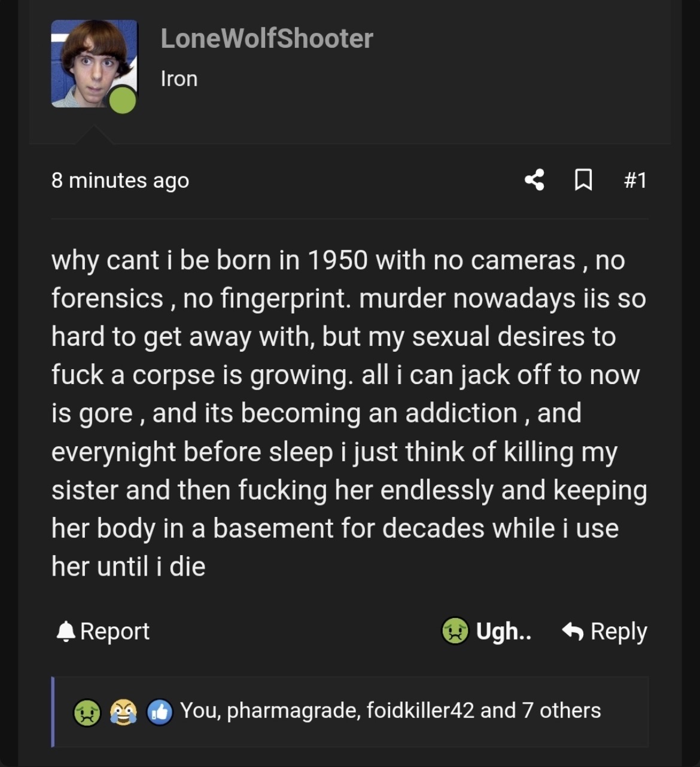Bookmark this post with the bookmark icon
The height and width of the screenshot is (767, 700).
pyautogui.click(x=583, y=180)
